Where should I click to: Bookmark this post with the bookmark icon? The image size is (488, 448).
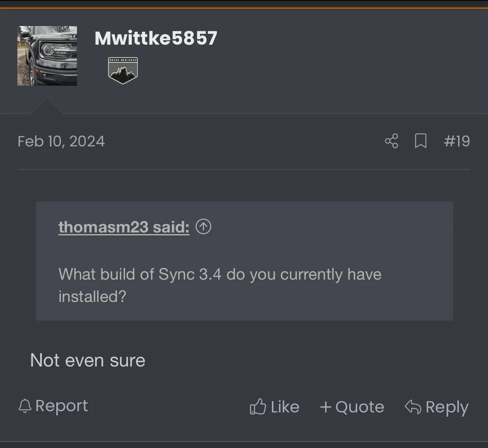click(421, 141)
